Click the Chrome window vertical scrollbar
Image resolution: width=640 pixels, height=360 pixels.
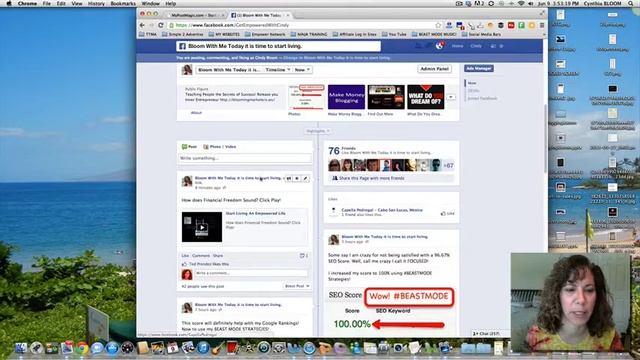click(x=545, y=138)
